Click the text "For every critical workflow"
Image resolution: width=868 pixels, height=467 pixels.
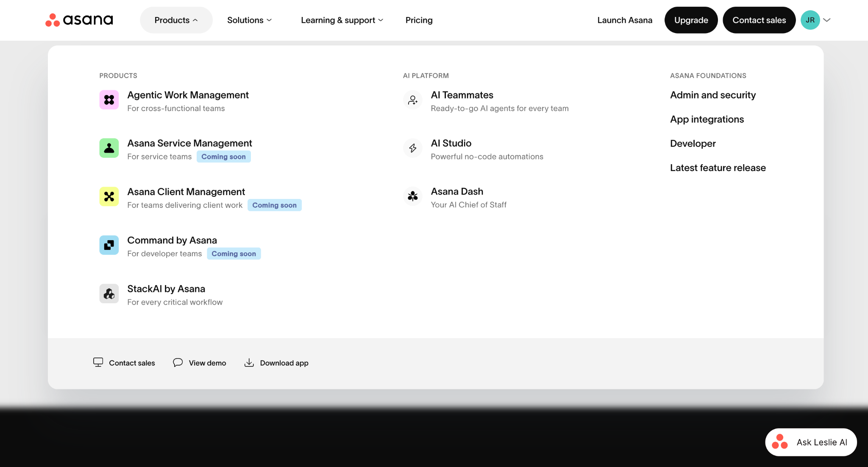pyautogui.click(x=175, y=302)
